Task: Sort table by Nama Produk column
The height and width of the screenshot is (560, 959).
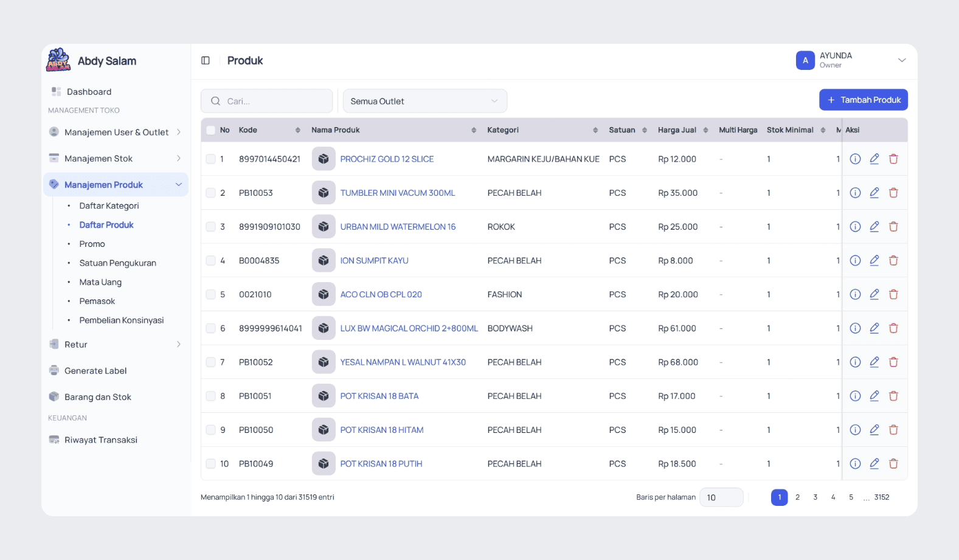Action: click(474, 130)
